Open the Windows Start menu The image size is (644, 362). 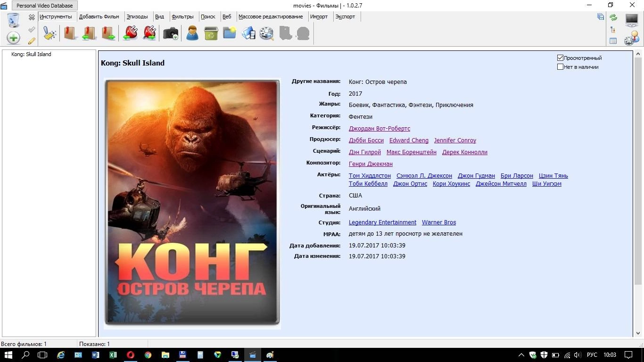[8, 355]
